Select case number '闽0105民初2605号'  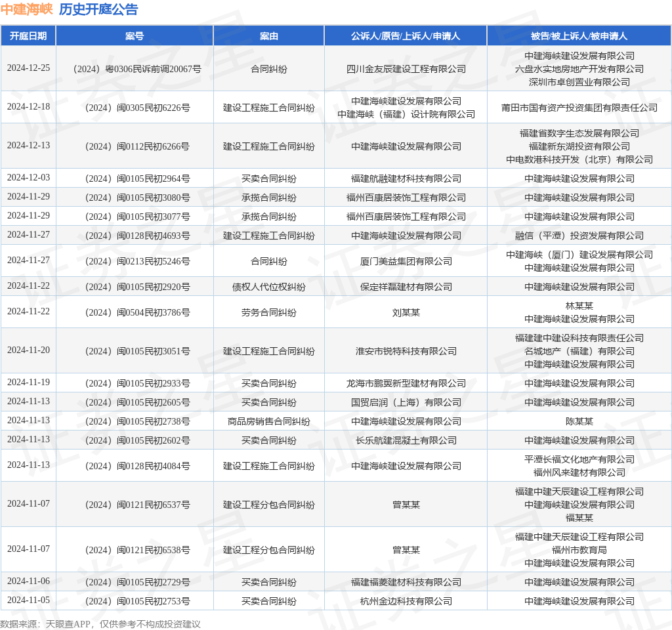(153, 402)
